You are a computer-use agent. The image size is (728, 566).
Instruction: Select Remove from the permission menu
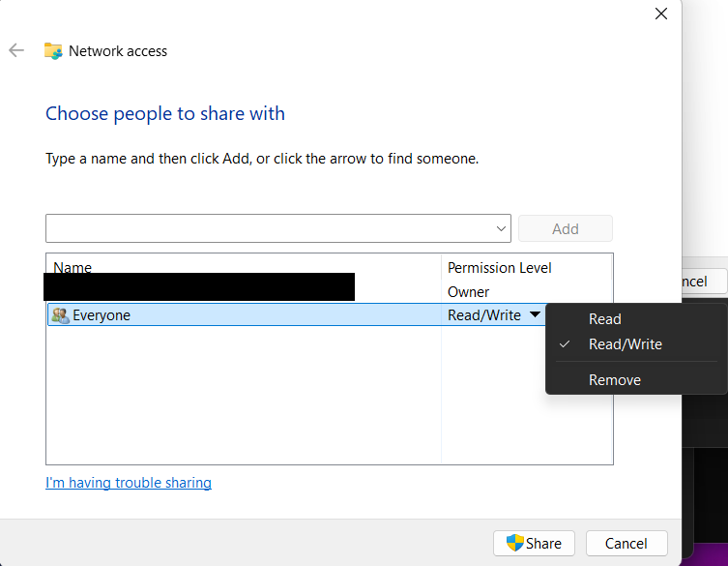(614, 380)
